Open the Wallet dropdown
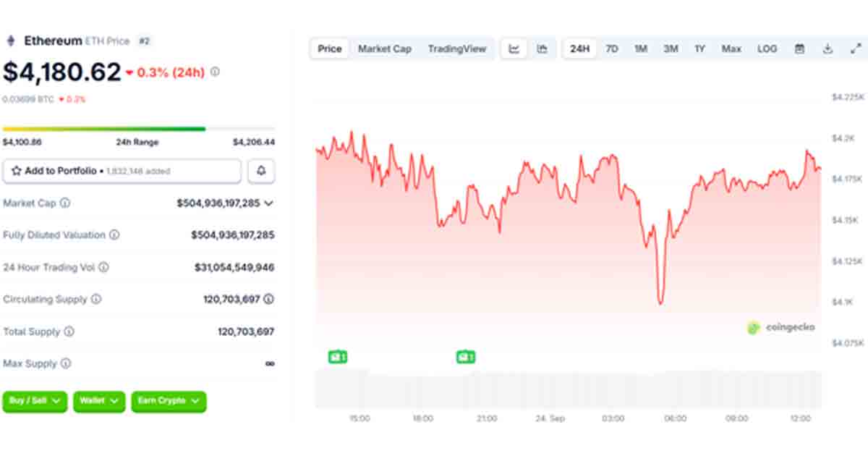Screen dimensions: 868x456 pos(99,401)
